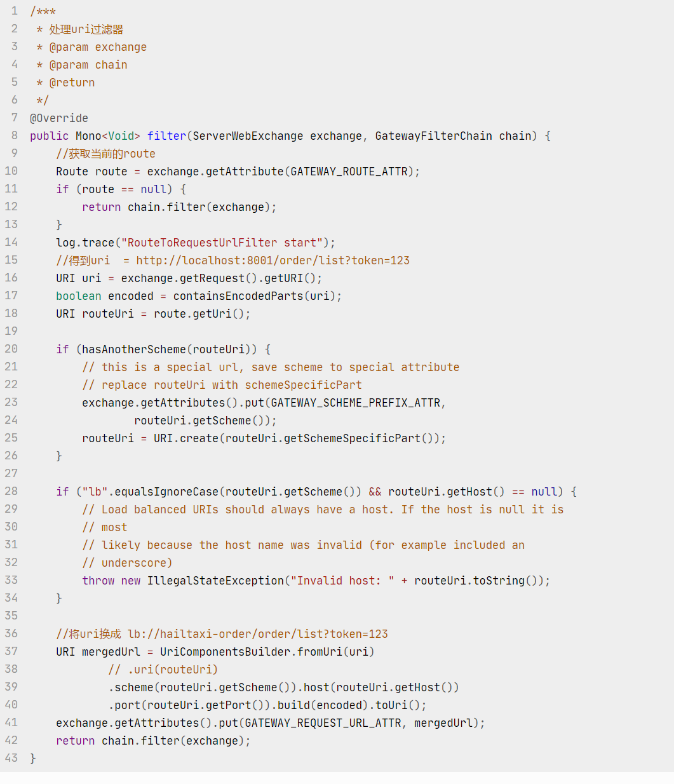Click the '@Override' annotation
The width and height of the screenshot is (674, 784).
pos(59,118)
